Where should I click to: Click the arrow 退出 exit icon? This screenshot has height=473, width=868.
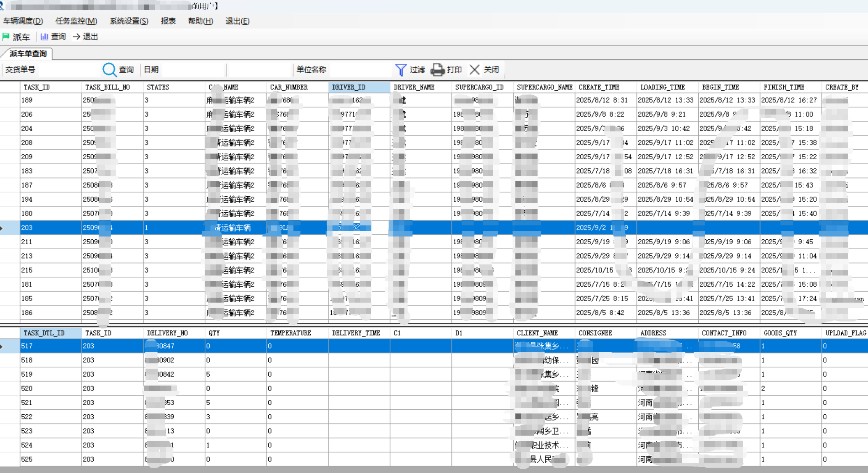pyautogui.click(x=76, y=37)
